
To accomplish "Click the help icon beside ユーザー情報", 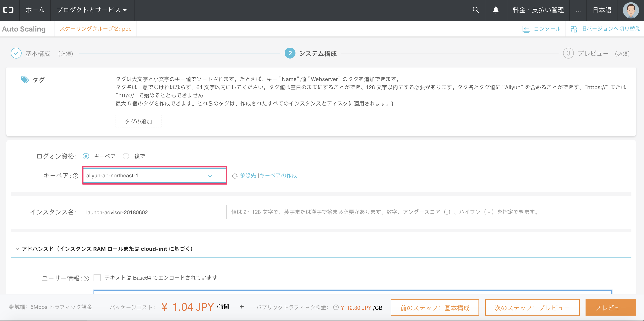I will (x=86, y=278).
